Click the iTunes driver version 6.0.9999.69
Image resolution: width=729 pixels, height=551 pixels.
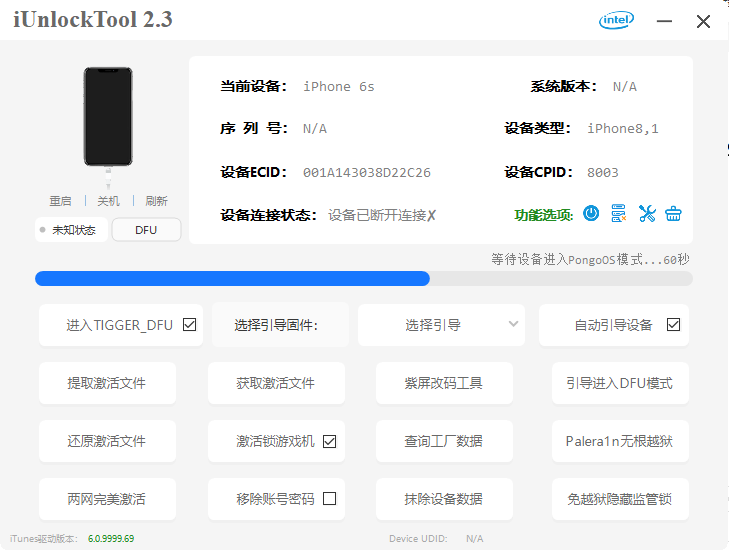click(111, 538)
